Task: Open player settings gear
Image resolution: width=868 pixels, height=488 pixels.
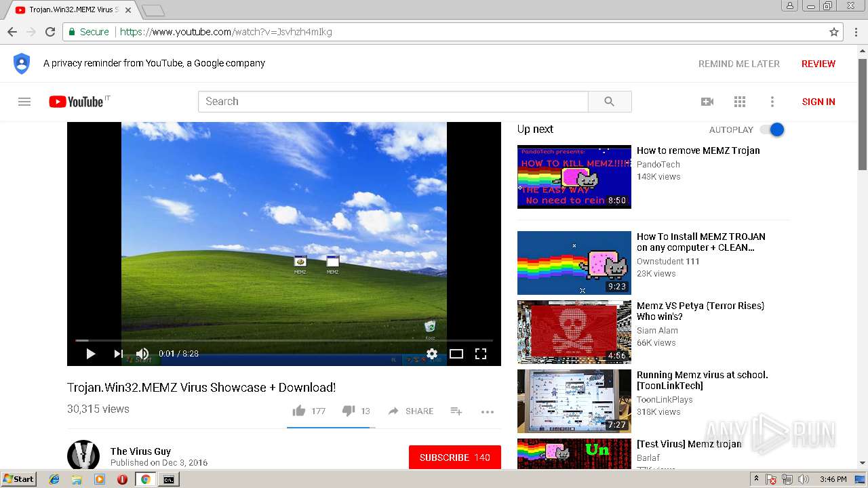Action: (x=432, y=354)
